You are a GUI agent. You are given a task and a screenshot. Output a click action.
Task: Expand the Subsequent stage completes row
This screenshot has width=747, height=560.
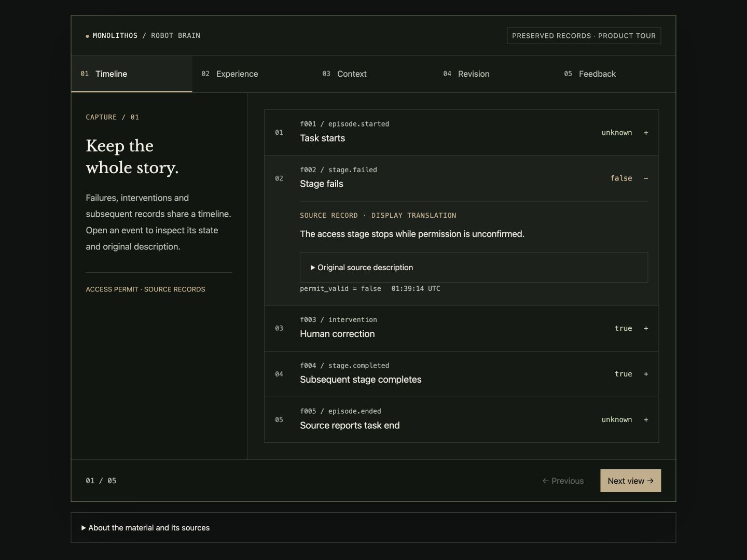pos(461,374)
